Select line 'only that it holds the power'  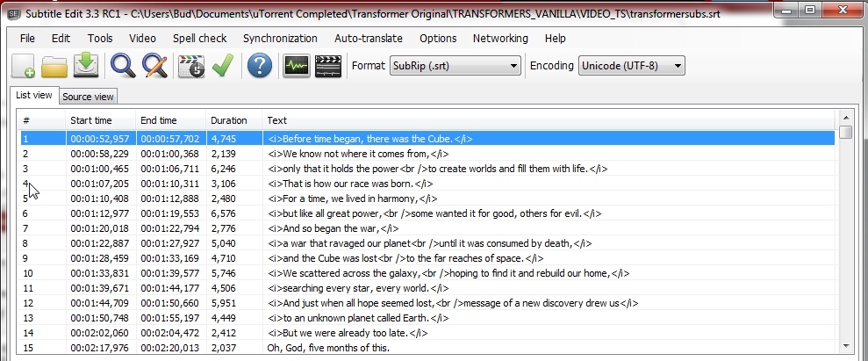coord(427,169)
